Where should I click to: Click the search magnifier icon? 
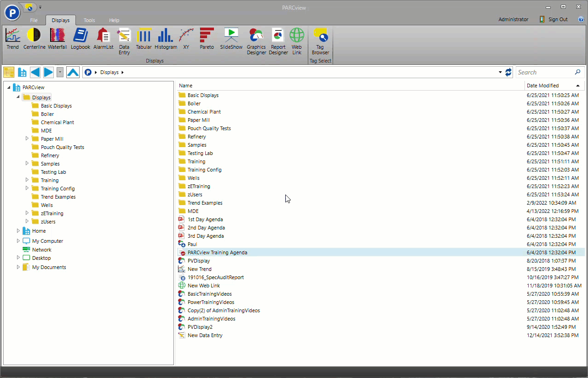(577, 72)
